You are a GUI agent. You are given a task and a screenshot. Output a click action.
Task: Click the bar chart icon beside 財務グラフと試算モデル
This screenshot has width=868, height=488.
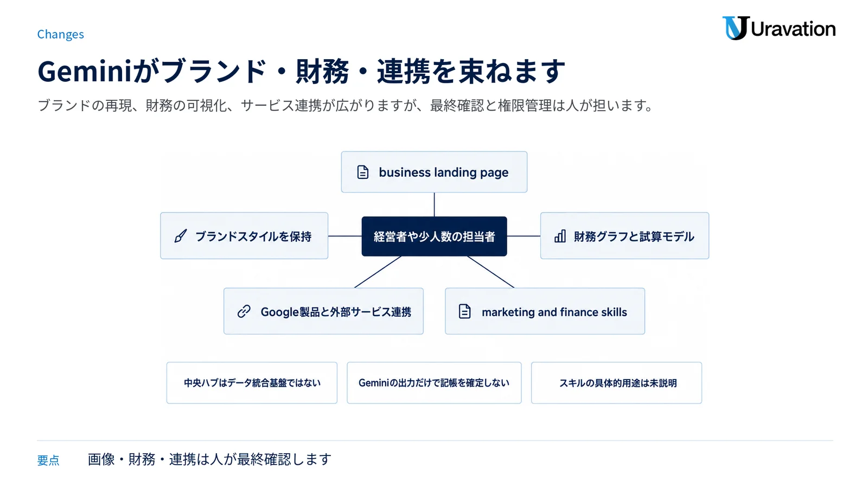click(x=560, y=236)
